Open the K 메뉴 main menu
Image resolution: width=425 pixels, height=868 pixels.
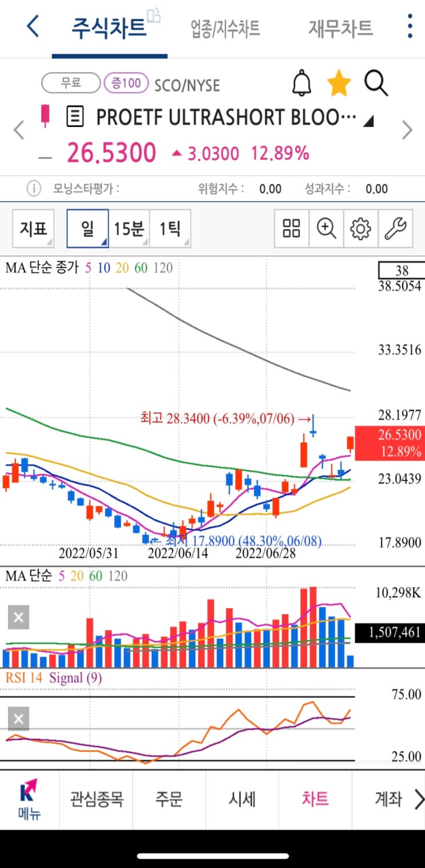(x=29, y=799)
